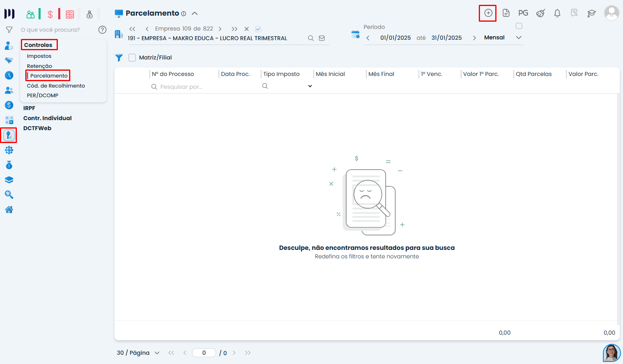Open the 30 / Página page size dropdown

pos(138,353)
